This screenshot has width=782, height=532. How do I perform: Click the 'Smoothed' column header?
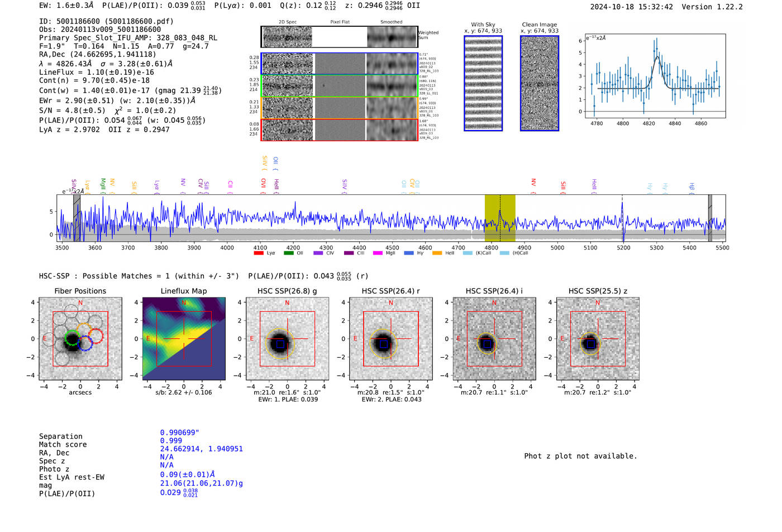[392, 22]
